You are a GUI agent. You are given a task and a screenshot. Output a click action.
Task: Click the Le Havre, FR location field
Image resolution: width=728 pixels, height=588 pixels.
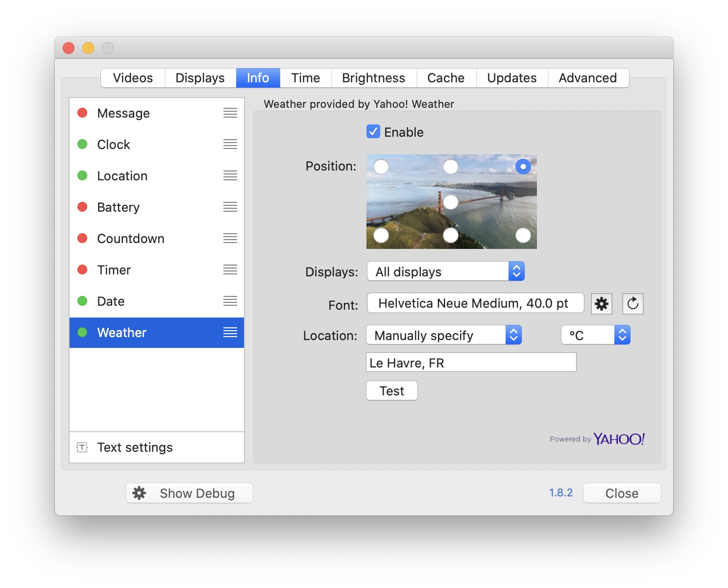(x=471, y=363)
